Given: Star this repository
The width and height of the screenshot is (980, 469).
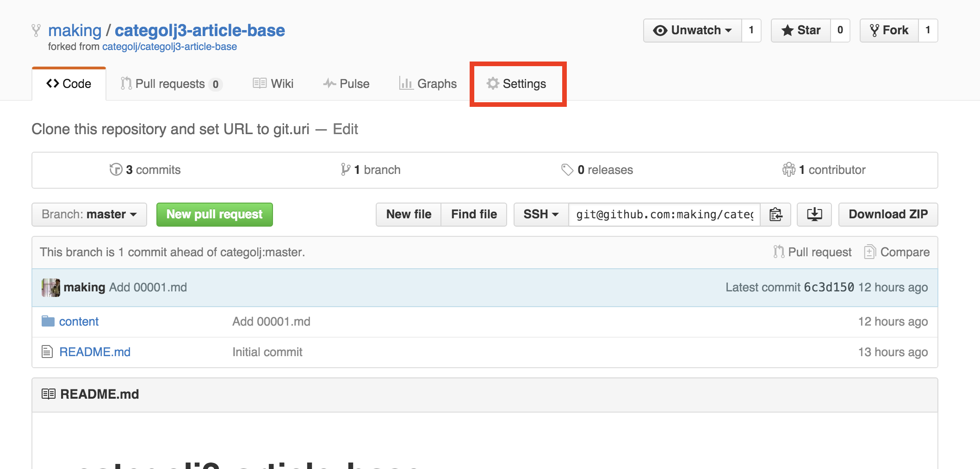Looking at the screenshot, I should coord(801,31).
